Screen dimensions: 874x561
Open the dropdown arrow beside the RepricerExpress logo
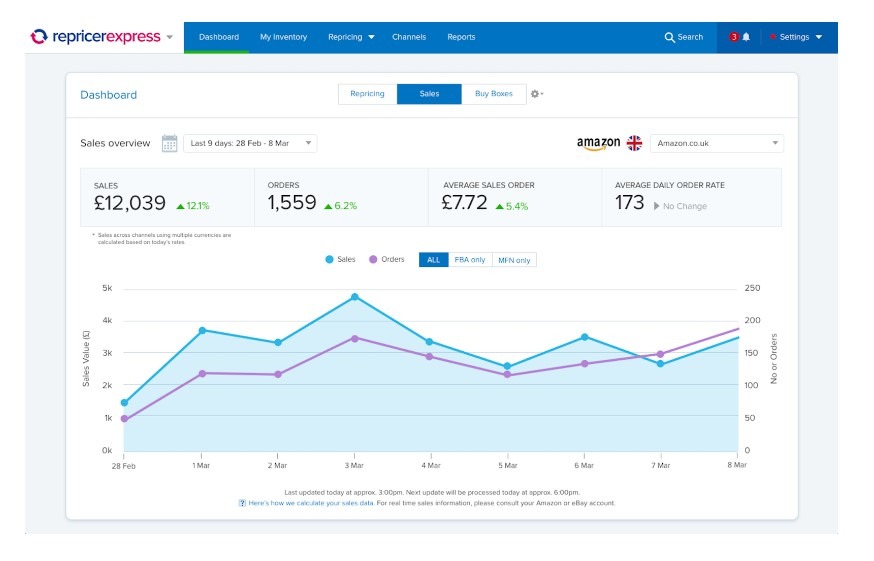pyautogui.click(x=169, y=37)
